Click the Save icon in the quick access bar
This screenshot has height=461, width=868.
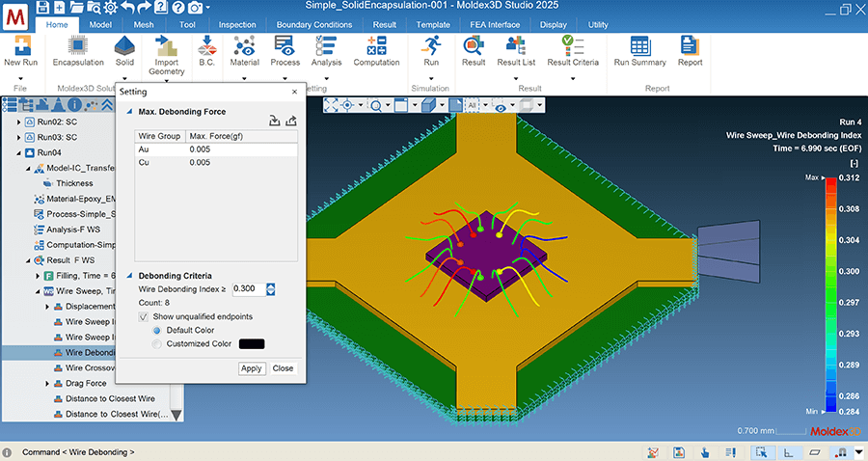42,7
